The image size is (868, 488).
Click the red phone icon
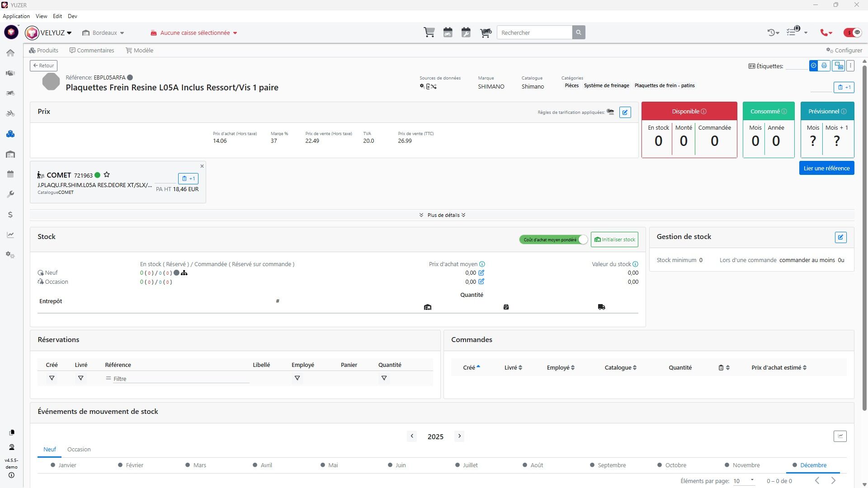tap(825, 33)
